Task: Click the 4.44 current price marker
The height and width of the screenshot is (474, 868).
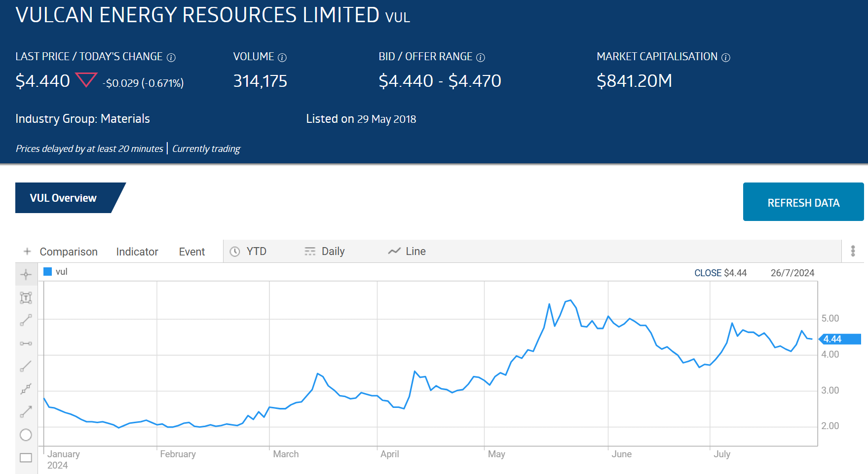Action: point(840,339)
